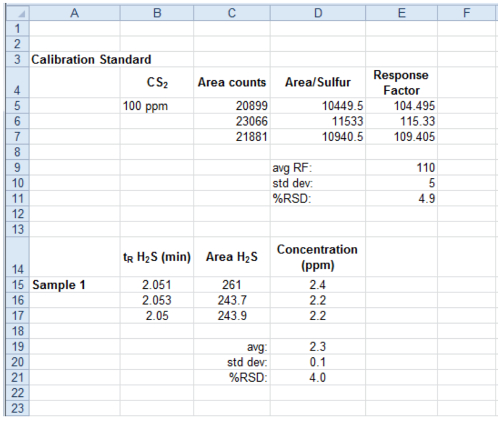
Task: Select column F header
Action: coord(467,13)
